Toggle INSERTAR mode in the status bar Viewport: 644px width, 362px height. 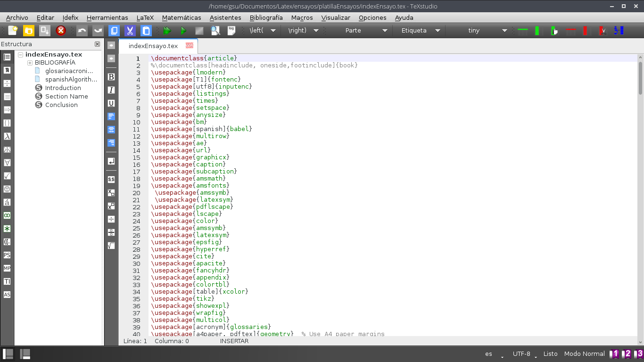[234, 341]
